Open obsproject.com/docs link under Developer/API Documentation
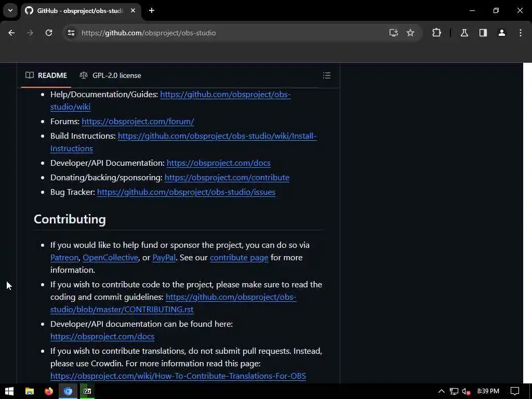The image size is (532, 399). pyautogui.click(x=219, y=163)
